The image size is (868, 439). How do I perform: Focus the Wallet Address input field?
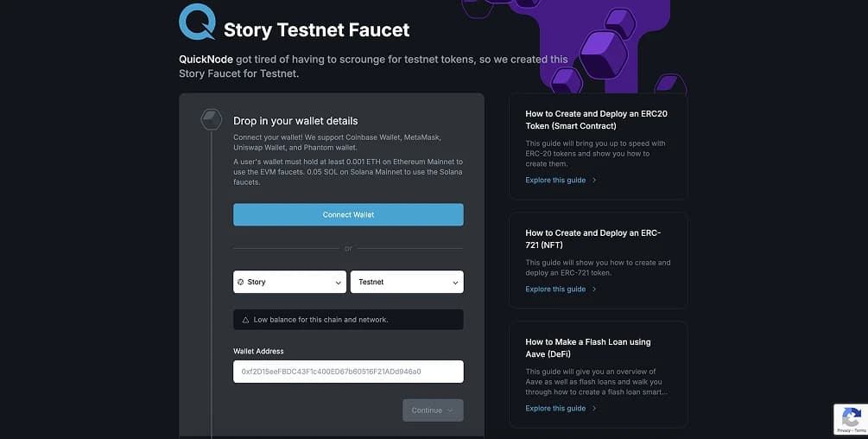click(x=348, y=372)
